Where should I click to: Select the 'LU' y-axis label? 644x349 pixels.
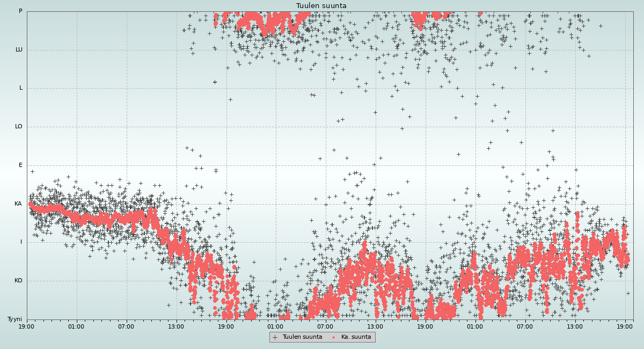[x=19, y=50]
